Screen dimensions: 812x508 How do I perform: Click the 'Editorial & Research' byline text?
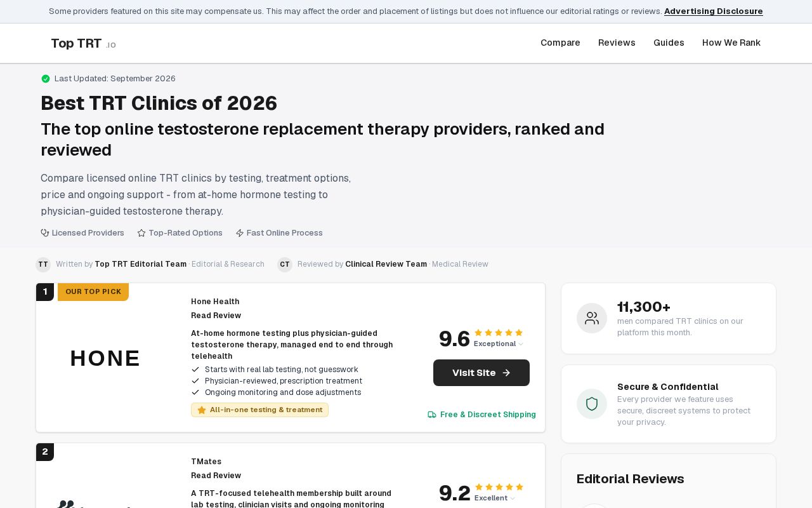(228, 264)
